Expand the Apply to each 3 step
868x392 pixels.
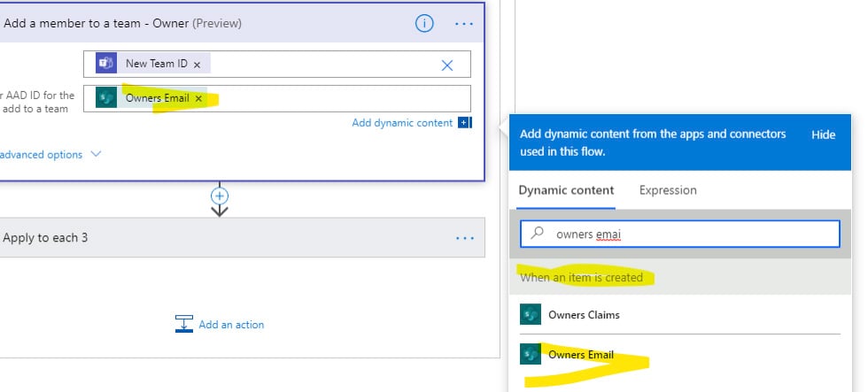tap(242, 238)
